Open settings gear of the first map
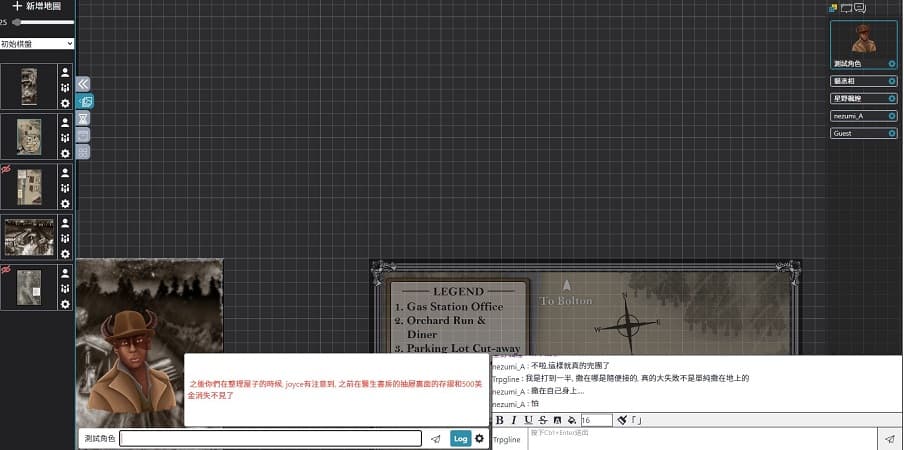The image size is (904, 450). click(65, 103)
